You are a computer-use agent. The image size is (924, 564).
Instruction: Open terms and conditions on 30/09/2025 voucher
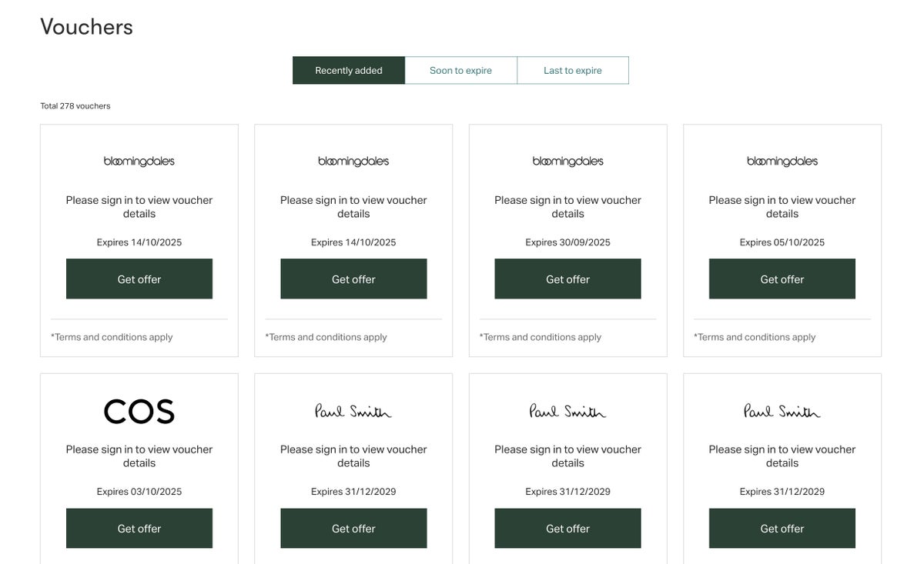[541, 337]
